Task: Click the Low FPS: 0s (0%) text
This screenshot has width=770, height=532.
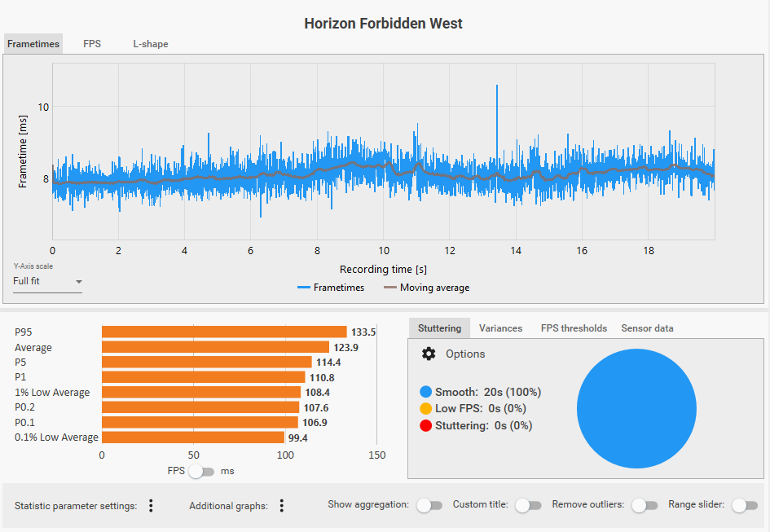Action: 480,409
